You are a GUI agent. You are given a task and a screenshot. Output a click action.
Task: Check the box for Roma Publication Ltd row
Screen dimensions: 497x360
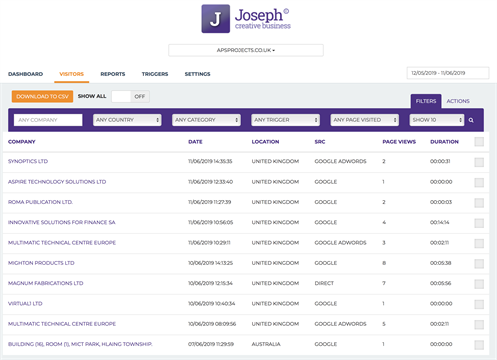[x=479, y=203]
